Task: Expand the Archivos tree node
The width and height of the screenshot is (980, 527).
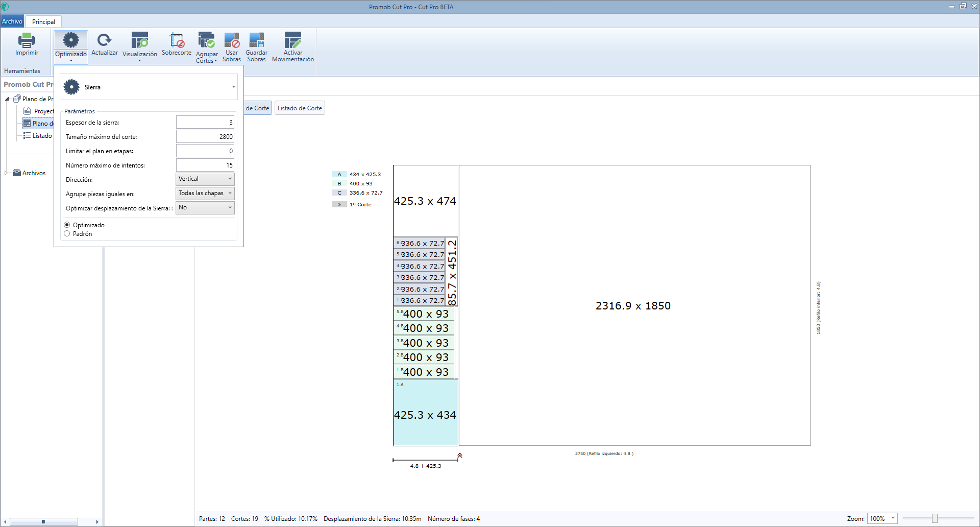Action: [x=7, y=173]
